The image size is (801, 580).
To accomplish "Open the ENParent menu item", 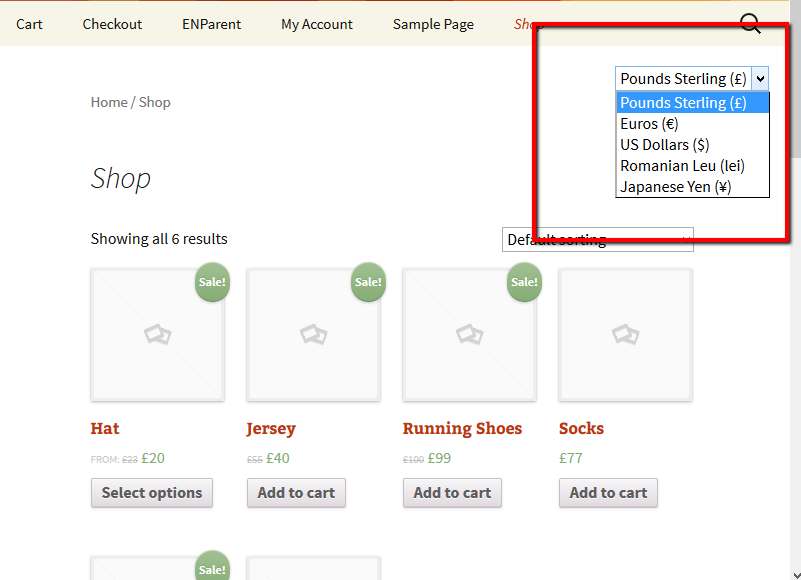I will (x=211, y=24).
